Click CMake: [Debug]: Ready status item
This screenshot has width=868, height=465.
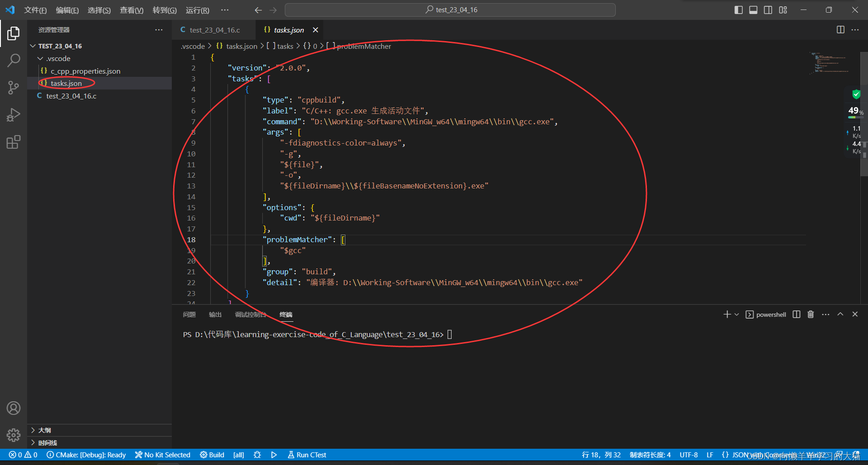[x=86, y=455]
